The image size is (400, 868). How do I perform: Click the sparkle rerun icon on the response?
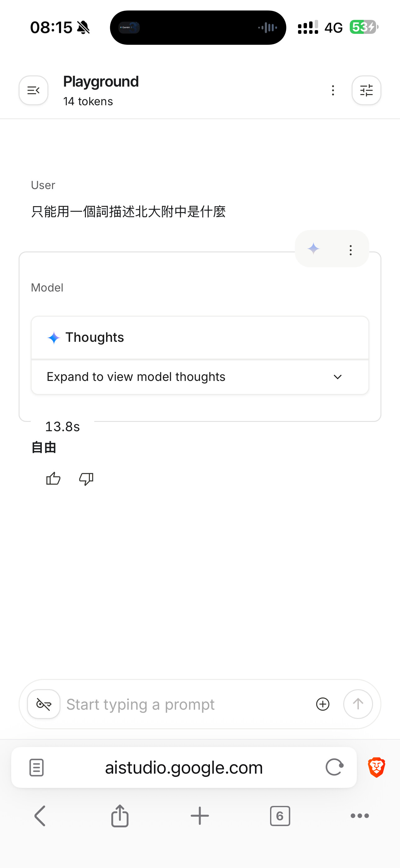[313, 249]
